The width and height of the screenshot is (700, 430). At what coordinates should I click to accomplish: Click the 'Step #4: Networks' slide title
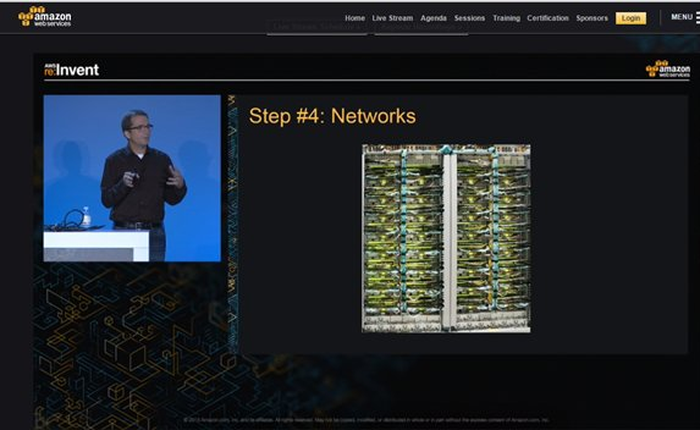click(332, 116)
